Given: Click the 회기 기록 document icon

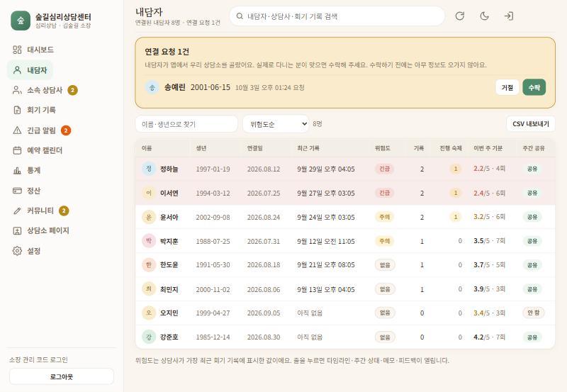Looking at the screenshot, I should 17,110.
